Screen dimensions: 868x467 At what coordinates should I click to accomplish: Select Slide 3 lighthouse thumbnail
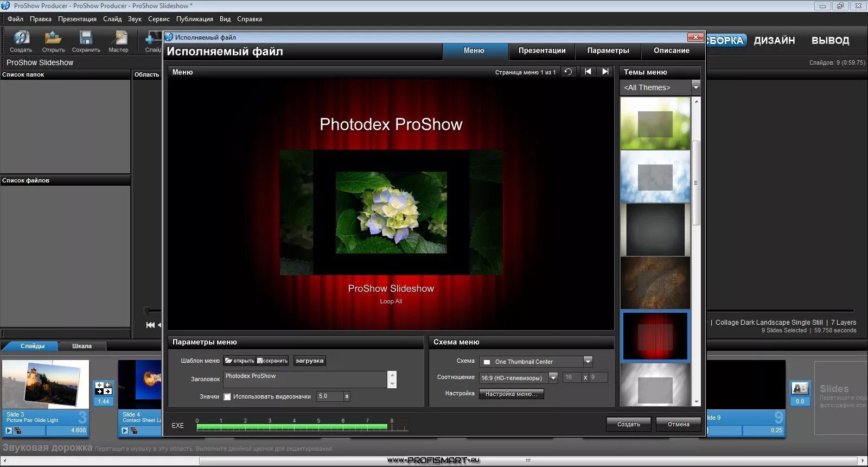46,384
